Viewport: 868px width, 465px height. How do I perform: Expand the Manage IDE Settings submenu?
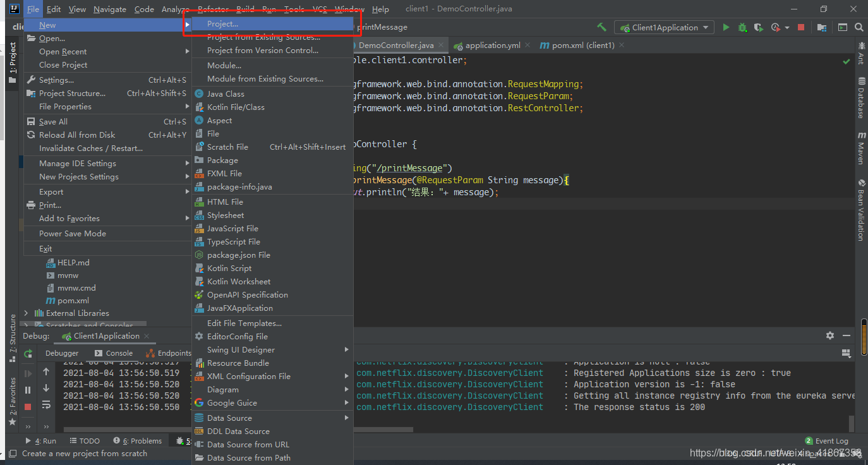click(107, 163)
